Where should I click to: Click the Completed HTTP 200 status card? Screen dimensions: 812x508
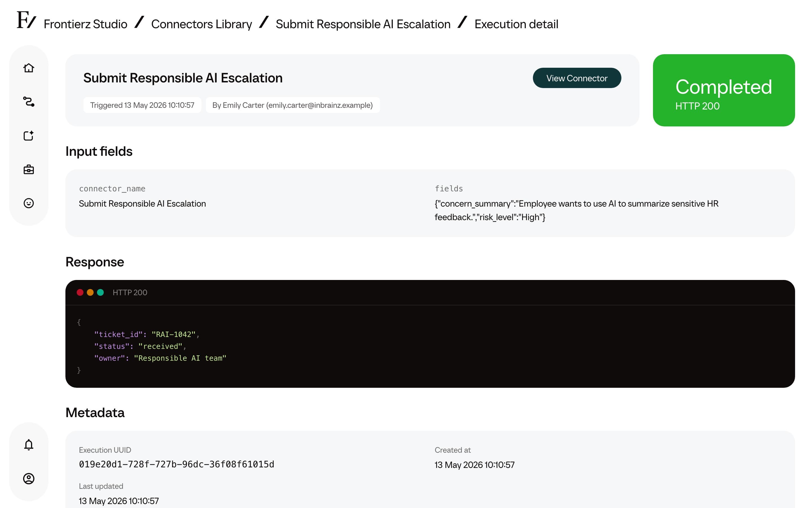click(x=724, y=90)
